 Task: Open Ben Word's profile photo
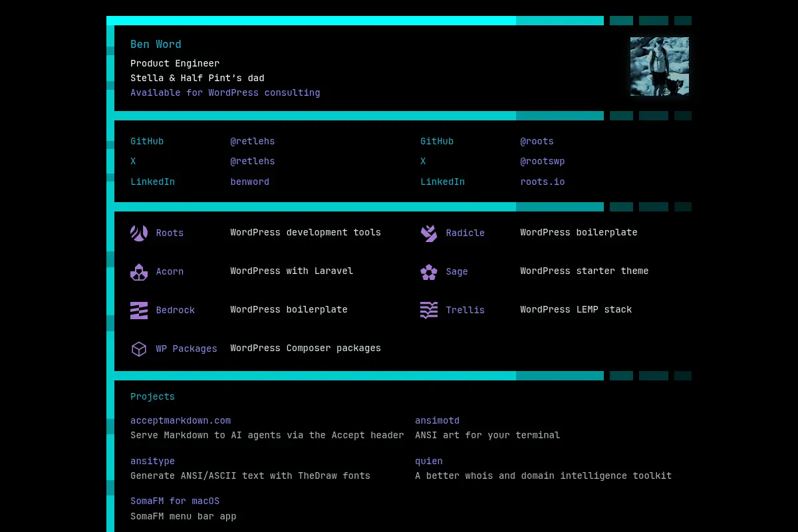(660, 66)
